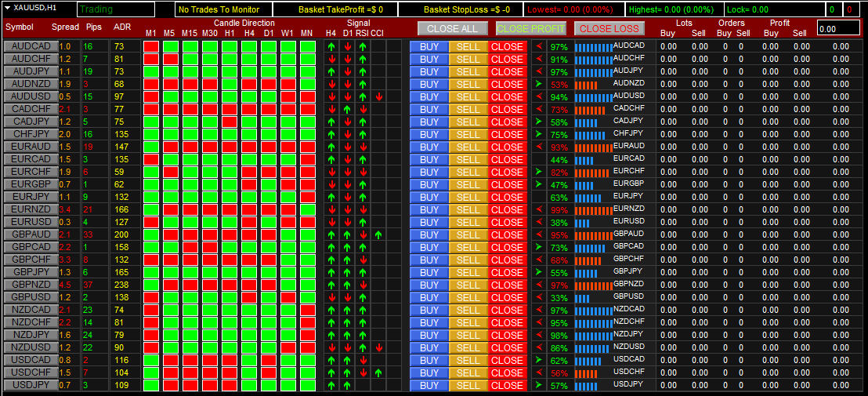Click the D1 signal arrow for CADCHF
Screen dimensions: 868x396
tap(347, 109)
